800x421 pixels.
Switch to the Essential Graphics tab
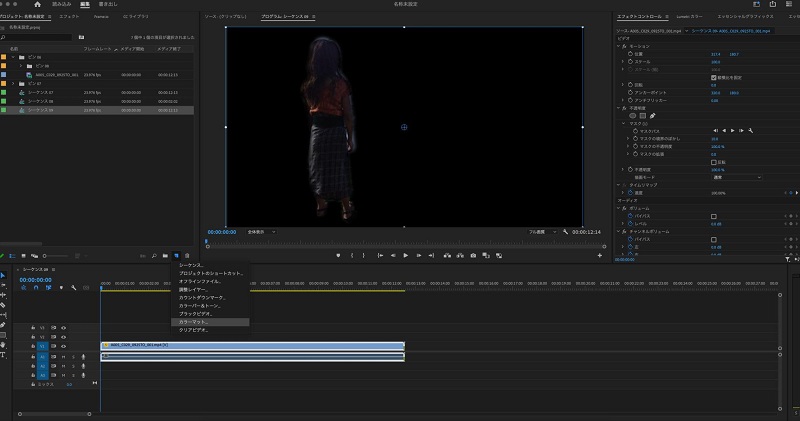(745, 17)
